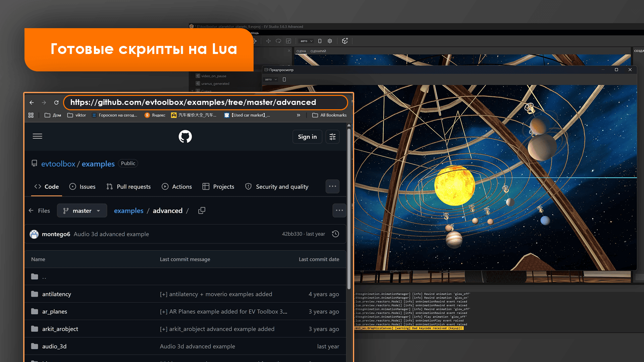This screenshot has height=362, width=644.
Task: Show hidden bookmarks with the » chevron
Action: [299, 115]
